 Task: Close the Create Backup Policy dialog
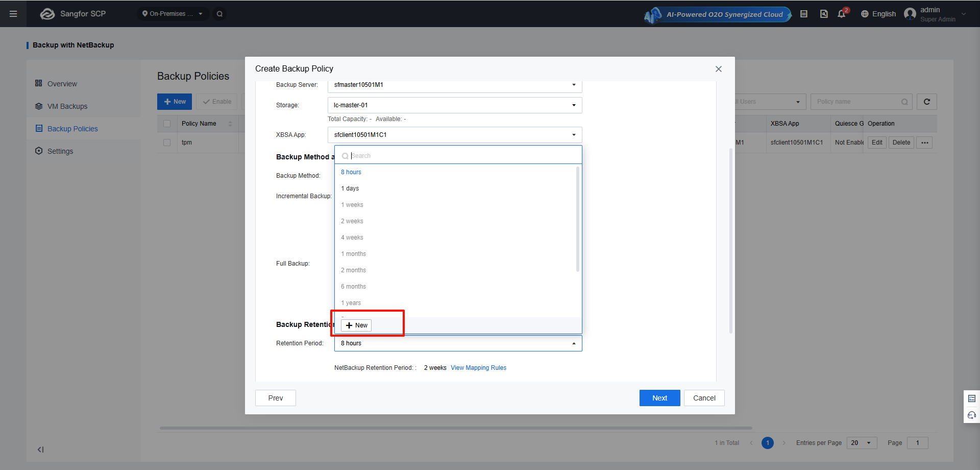719,69
